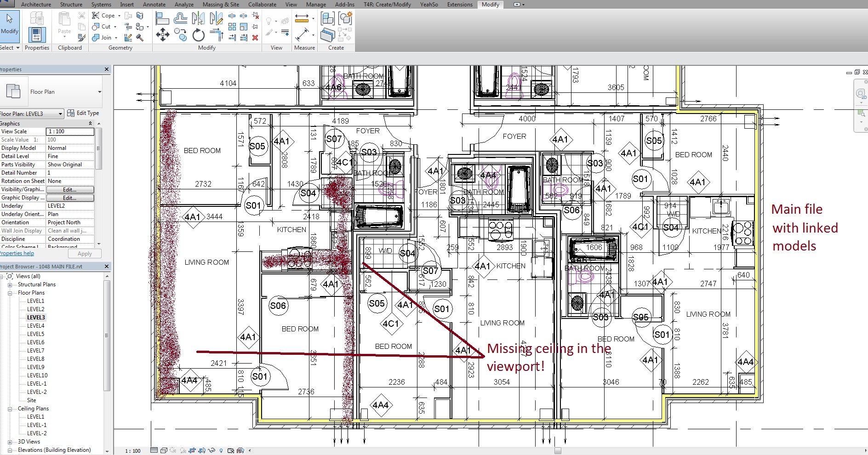Toggle the Properties palette button
The height and width of the screenshot is (455, 868).
point(37,35)
